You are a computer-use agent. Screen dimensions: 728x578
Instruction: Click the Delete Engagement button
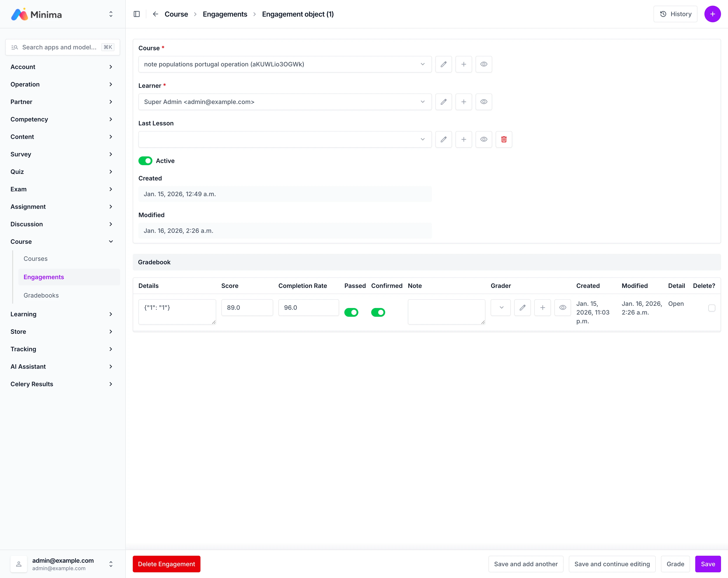click(166, 564)
